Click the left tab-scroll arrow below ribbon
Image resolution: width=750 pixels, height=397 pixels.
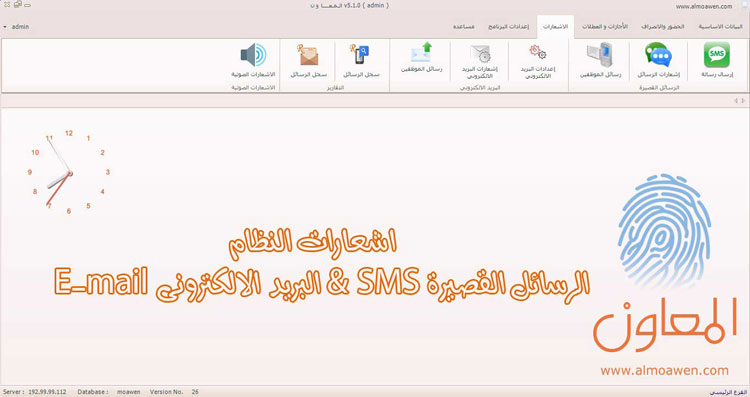pyautogui.click(x=736, y=100)
